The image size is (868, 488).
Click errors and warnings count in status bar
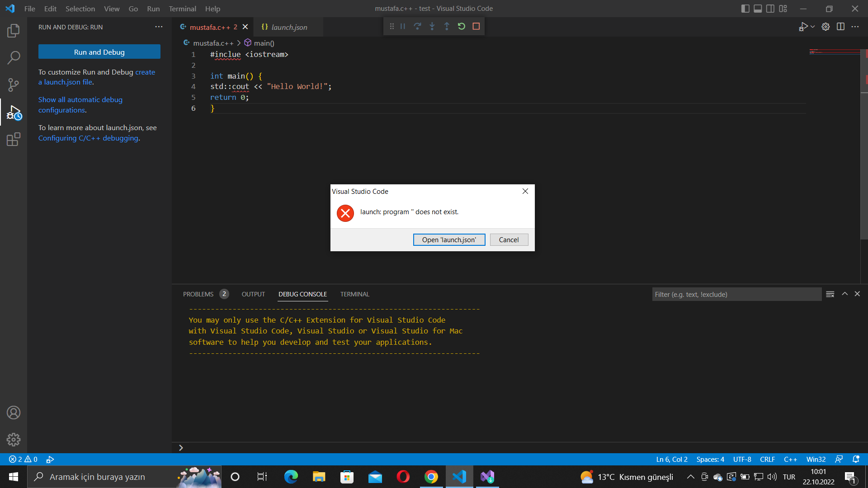coord(23,459)
